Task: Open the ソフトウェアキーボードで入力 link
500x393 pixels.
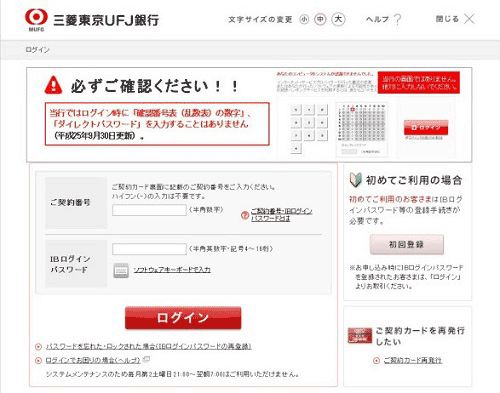Action: 172,270
